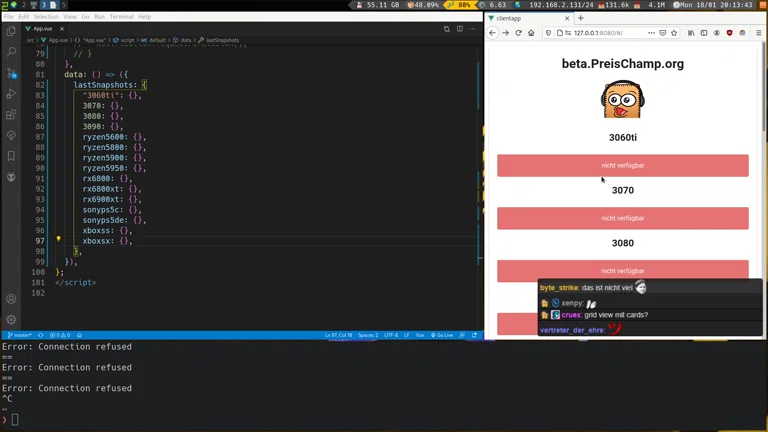Open breadcrumb 'script' dropdown
768x432 pixels.
pyautogui.click(x=124, y=40)
